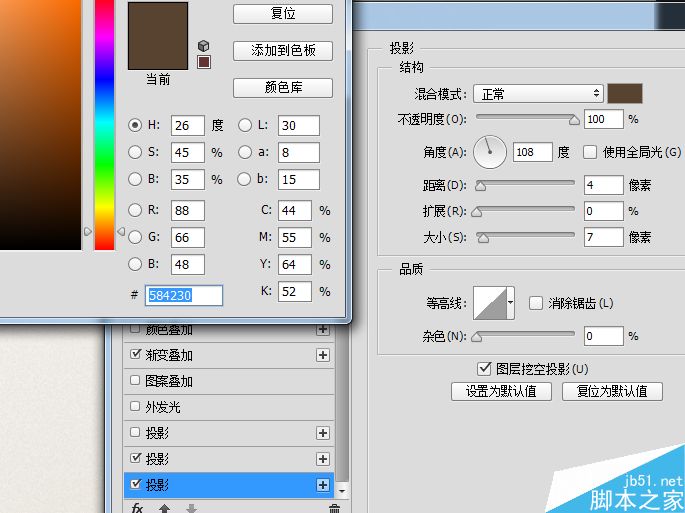Click the 距离 distance slider
685x513 pixels.
pos(525,185)
